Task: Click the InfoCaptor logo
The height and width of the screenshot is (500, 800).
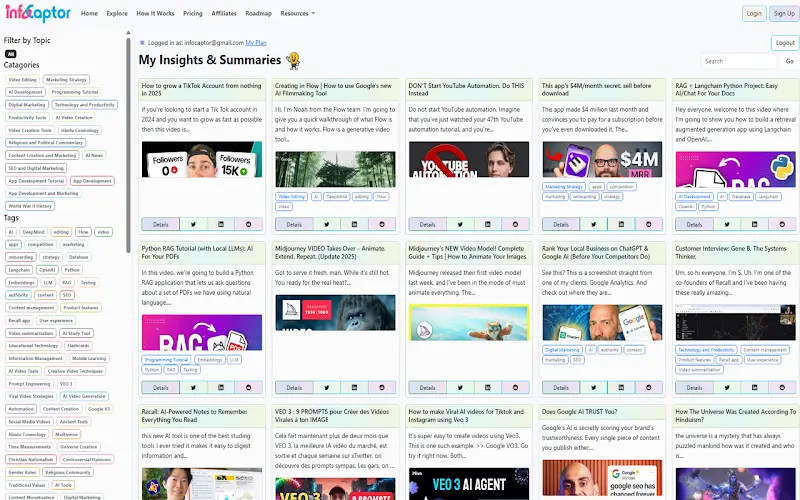Action: tap(38, 13)
